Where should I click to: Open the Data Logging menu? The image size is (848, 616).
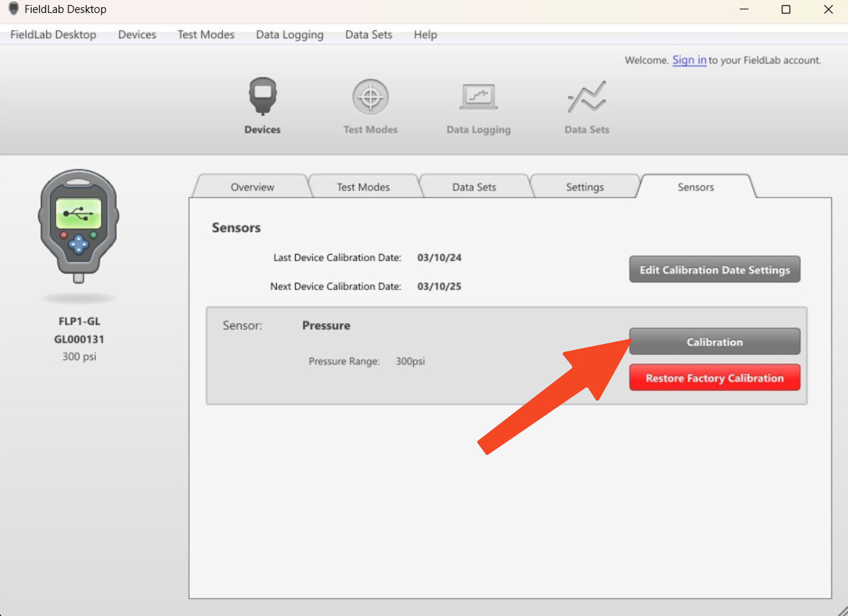pyautogui.click(x=290, y=34)
